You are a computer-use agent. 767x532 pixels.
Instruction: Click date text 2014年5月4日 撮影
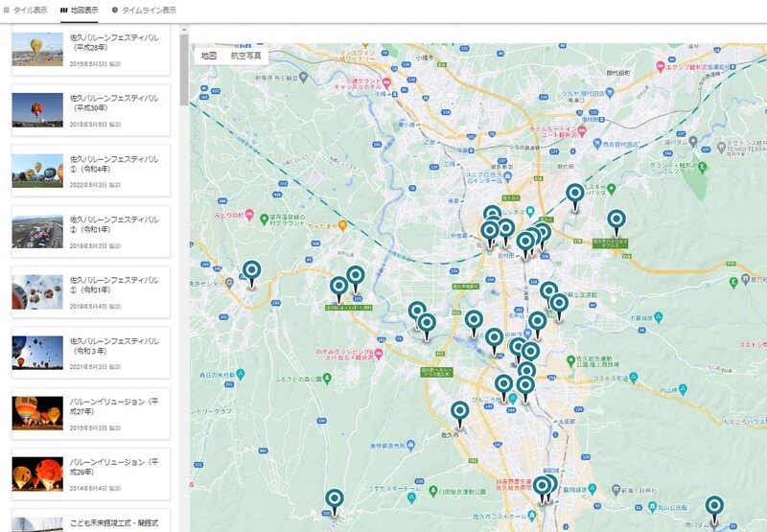(x=95, y=489)
